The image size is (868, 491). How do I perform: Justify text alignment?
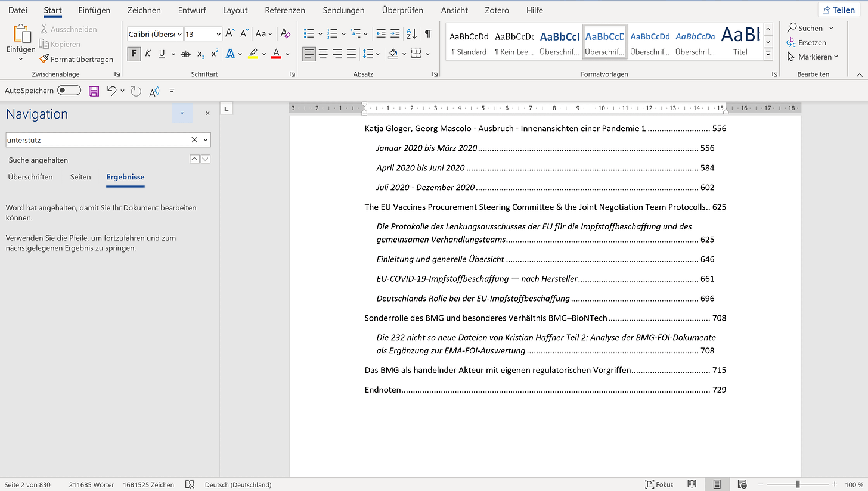(x=352, y=54)
